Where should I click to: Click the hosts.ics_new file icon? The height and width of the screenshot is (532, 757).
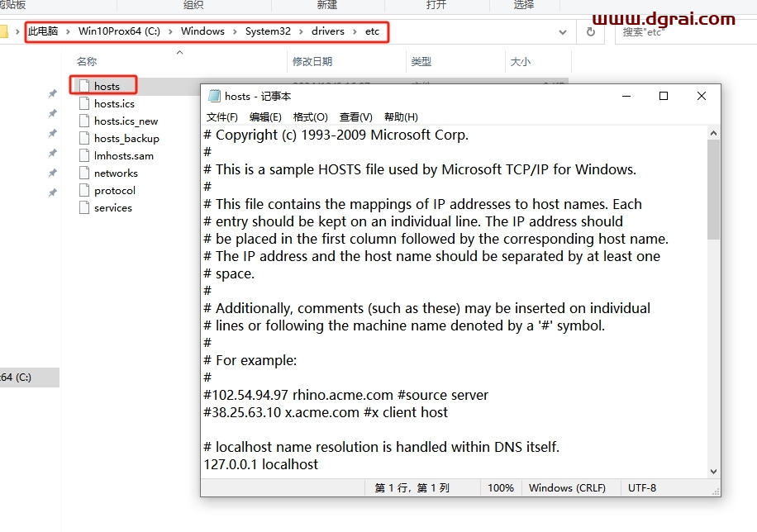(84, 121)
